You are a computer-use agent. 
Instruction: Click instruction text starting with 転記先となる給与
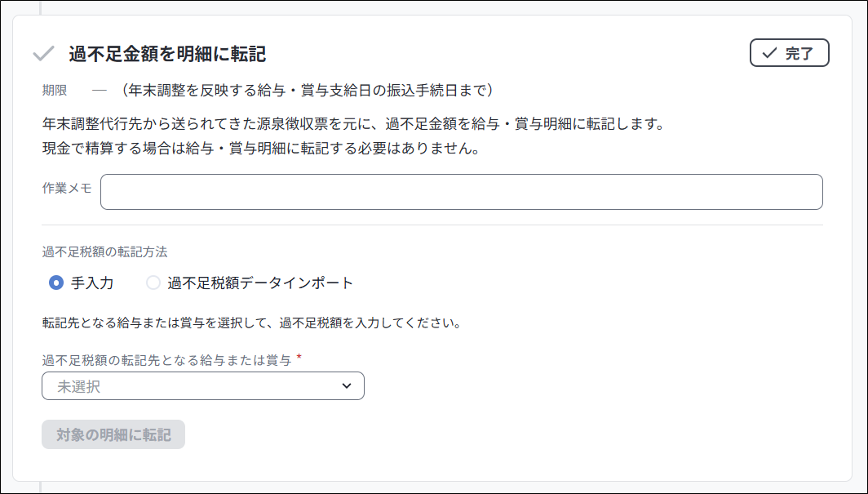(x=252, y=323)
